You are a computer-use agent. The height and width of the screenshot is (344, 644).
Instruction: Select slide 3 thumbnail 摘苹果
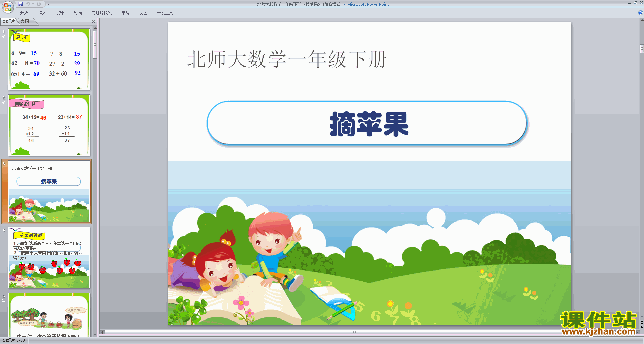click(x=49, y=191)
